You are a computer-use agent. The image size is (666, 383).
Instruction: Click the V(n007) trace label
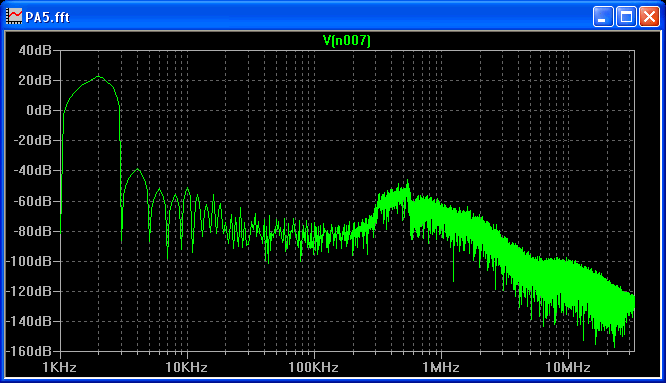click(347, 41)
